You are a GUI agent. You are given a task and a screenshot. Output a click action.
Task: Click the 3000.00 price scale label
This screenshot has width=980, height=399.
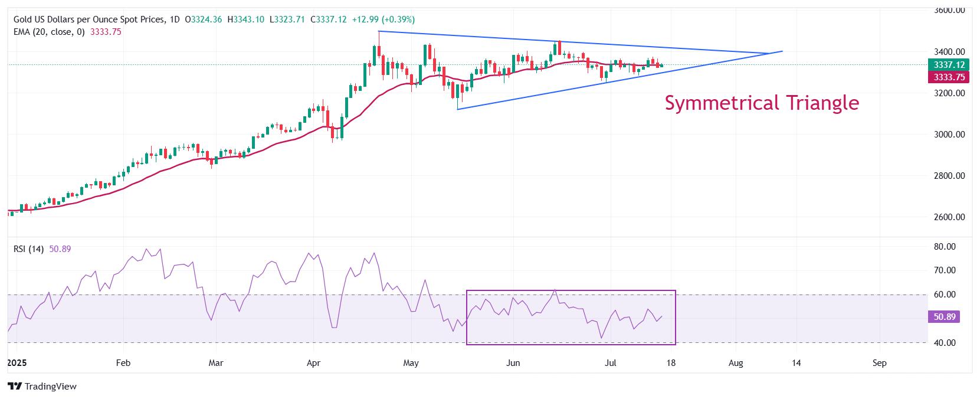coord(950,135)
